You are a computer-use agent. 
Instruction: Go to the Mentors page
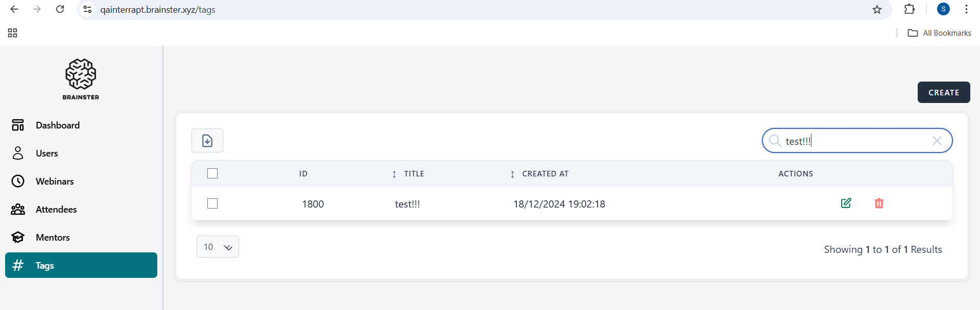pyautogui.click(x=53, y=238)
